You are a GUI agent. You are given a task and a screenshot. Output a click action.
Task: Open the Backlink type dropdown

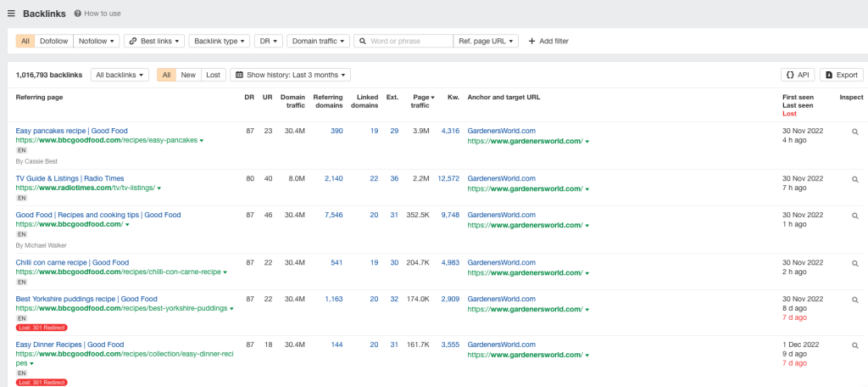click(x=220, y=41)
